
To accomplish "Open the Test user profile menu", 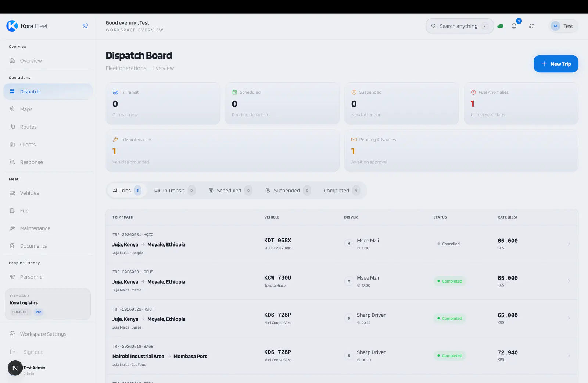I will point(563,26).
